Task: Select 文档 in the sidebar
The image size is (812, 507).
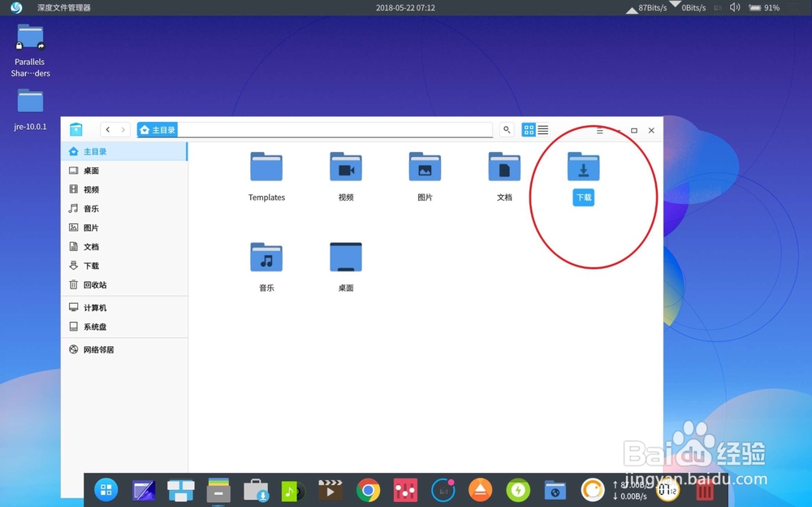Action: point(124,247)
